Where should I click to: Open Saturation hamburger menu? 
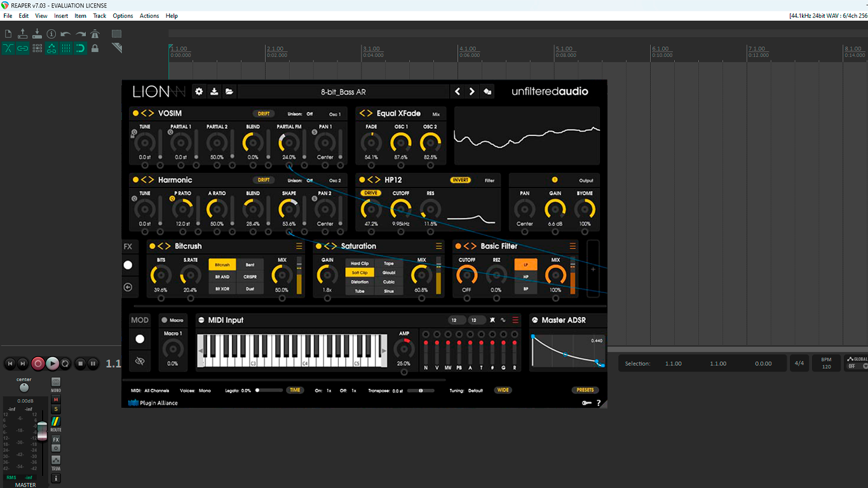438,246
